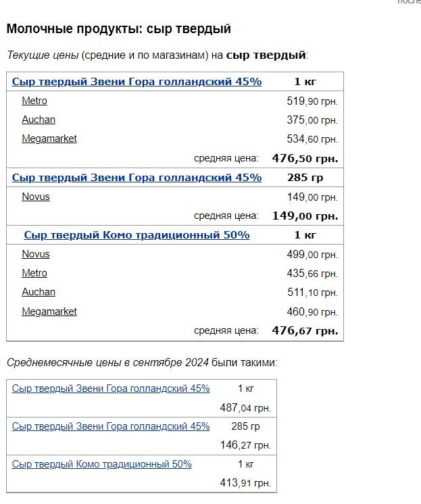Click Auchan store under Звени Гора 1 кг
This screenshot has width=421, height=504.
tap(39, 120)
